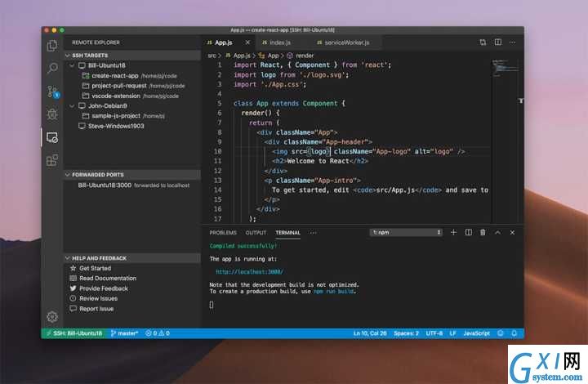588x384 pixels.
Task: Click LF end-of-line in status bar
Action: click(x=453, y=333)
